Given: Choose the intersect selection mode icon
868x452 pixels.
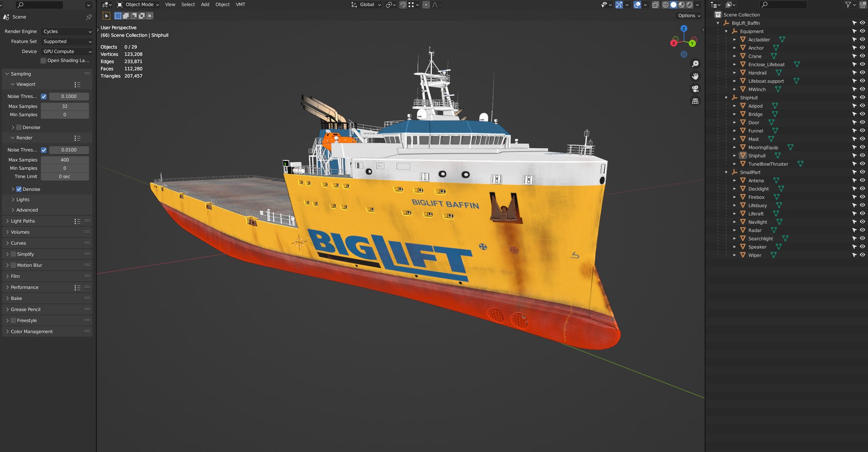Looking at the screenshot, I should click(x=150, y=16).
